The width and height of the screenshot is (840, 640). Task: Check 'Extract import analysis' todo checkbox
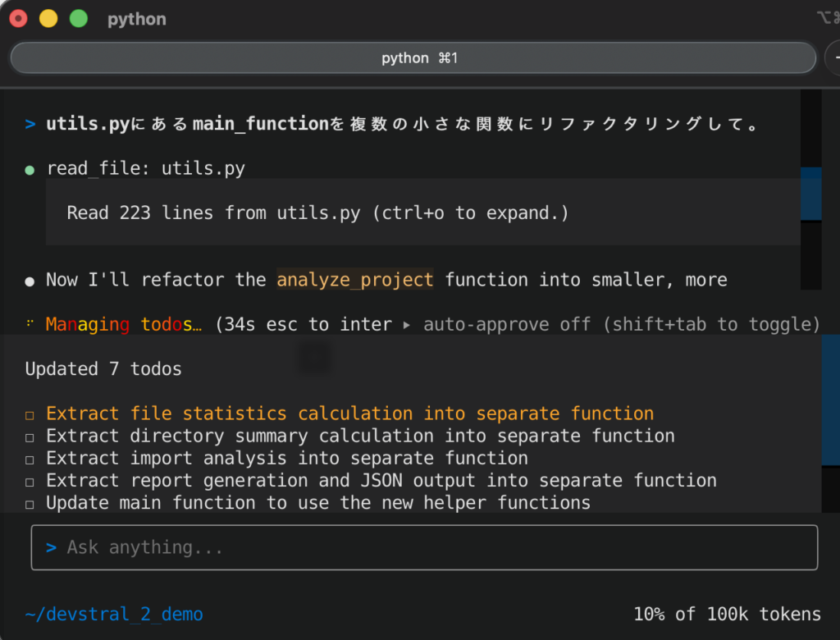pos(30,459)
